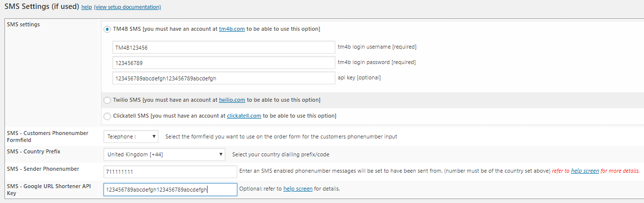Select the Clickatell SMS radio option
The width and height of the screenshot is (644, 203).
[x=107, y=116]
